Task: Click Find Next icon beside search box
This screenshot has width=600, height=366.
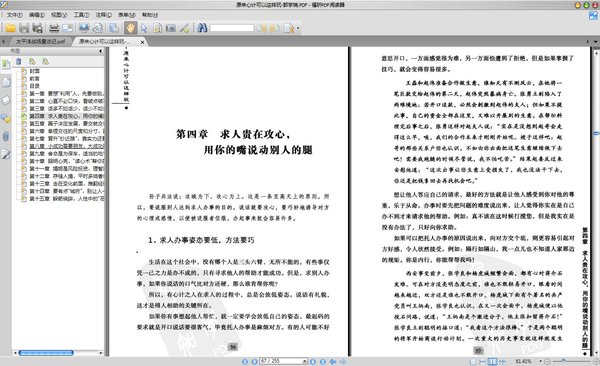Action: 274,28
